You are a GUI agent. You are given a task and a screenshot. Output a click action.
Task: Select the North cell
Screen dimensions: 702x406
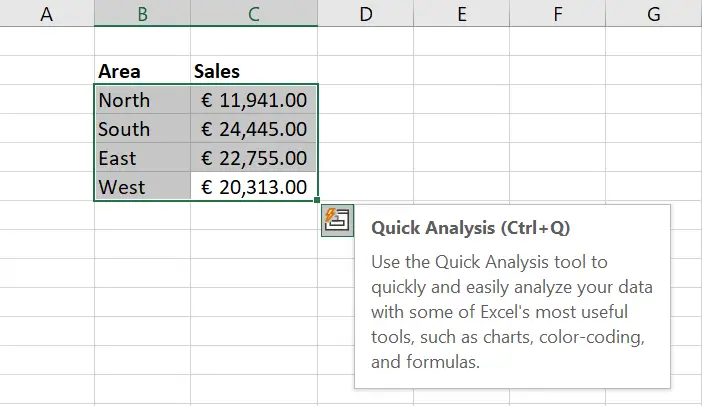(x=142, y=99)
